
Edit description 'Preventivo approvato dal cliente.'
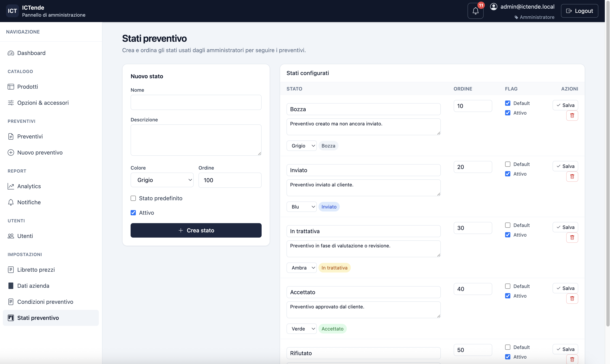(x=363, y=310)
